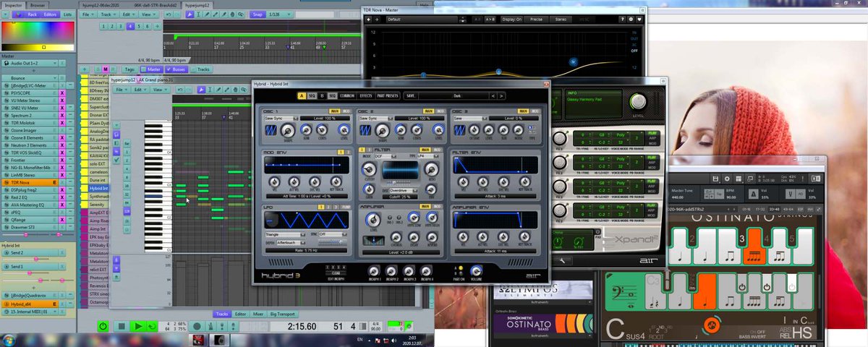Open the Mixer tab at bottom
This screenshot has height=347, width=868.
coord(259,314)
